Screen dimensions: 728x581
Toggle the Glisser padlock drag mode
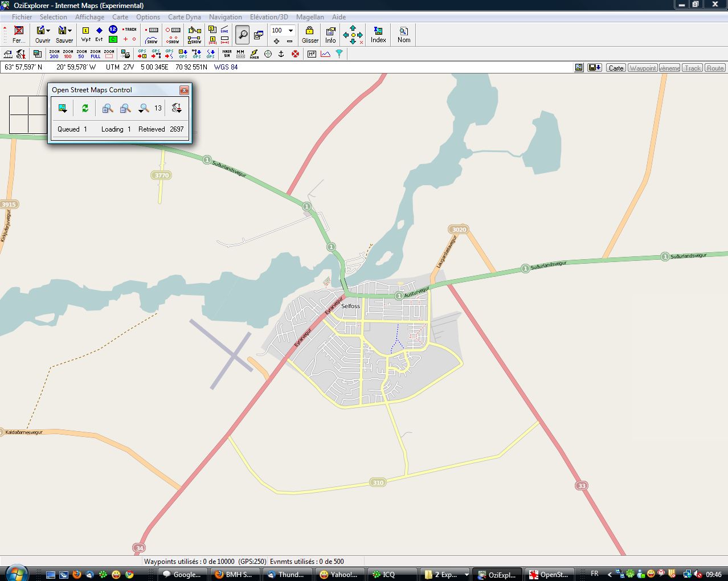coord(310,34)
